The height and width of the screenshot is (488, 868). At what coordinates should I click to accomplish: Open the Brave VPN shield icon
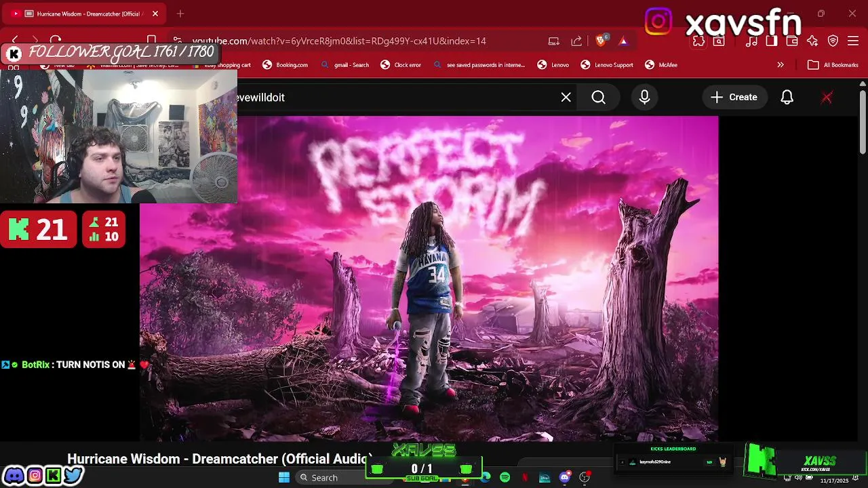coord(833,41)
